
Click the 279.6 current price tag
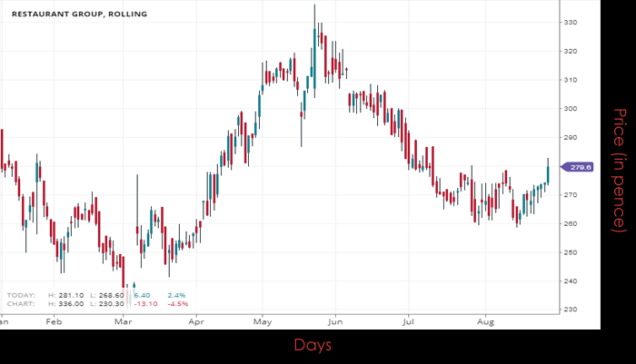click(578, 167)
